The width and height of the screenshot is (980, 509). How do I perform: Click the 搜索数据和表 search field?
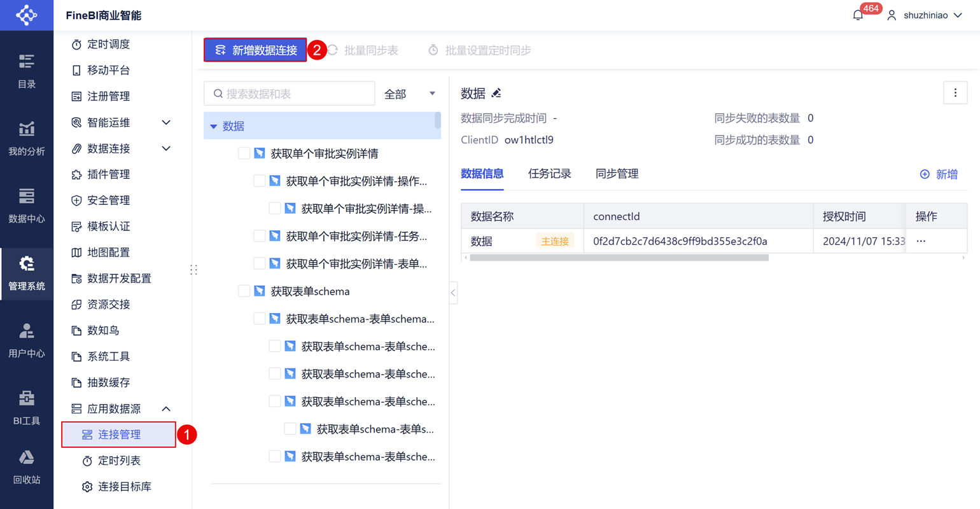(290, 94)
